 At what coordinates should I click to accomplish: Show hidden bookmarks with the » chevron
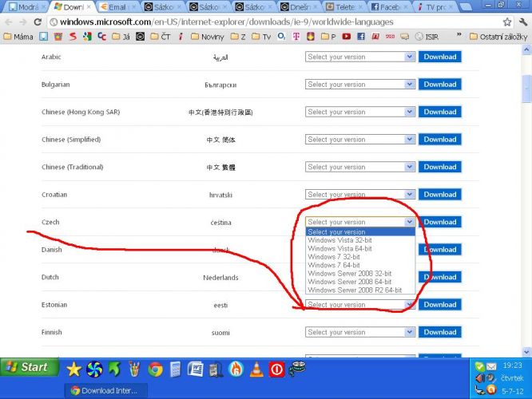coord(459,35)
